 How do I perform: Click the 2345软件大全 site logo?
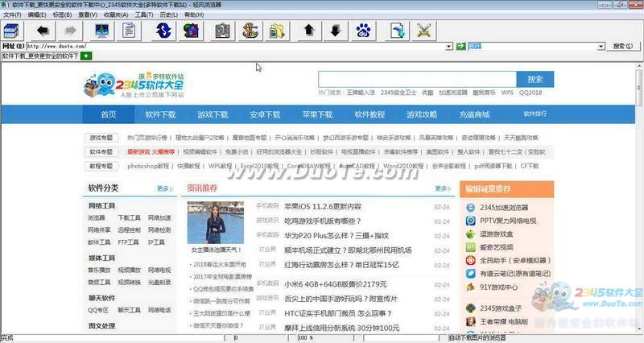point(134,85)
